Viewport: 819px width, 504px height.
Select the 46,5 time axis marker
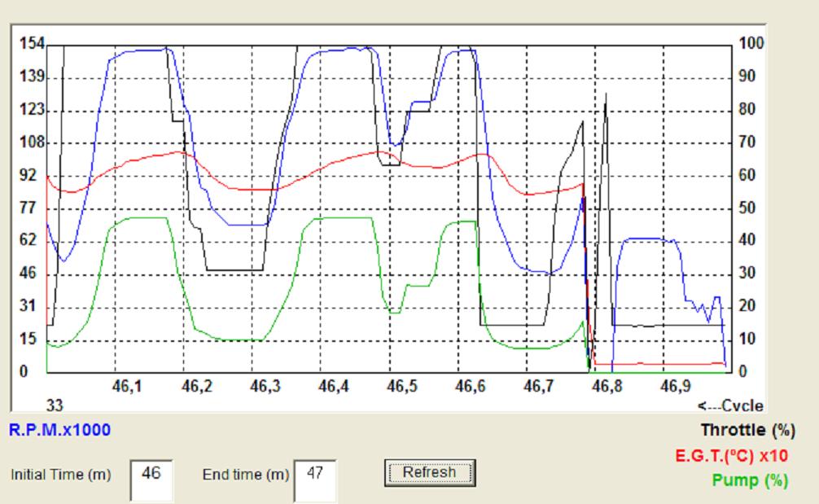(x=401, y=387)
